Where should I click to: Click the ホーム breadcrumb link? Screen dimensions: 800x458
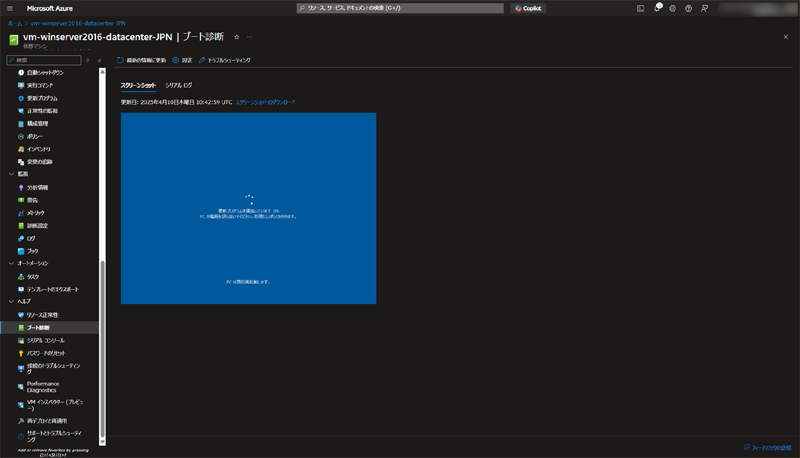tap(15, 23)
